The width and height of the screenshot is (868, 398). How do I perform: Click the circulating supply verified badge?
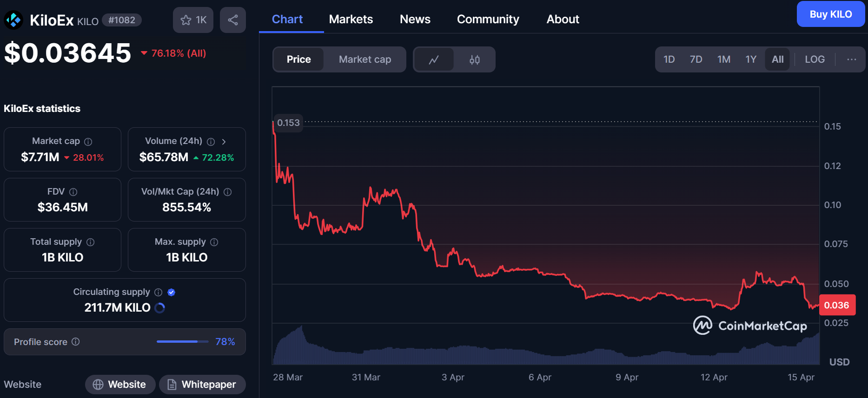pos(172,292)
